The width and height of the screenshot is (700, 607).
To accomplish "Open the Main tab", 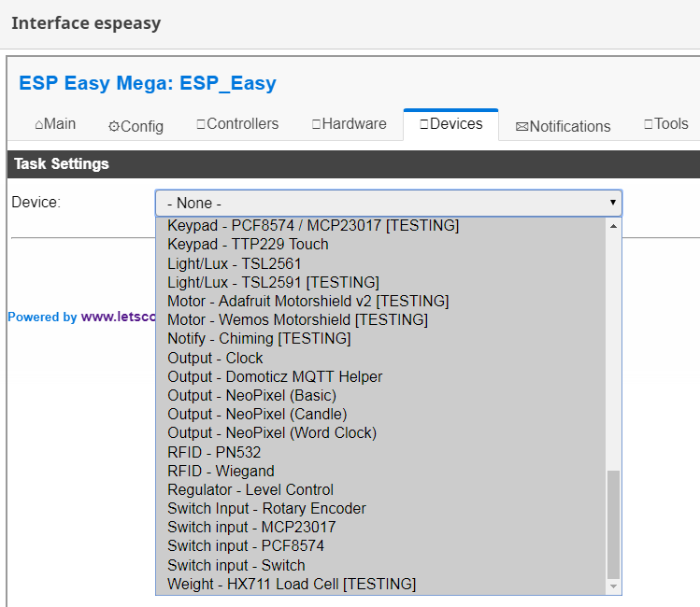I will click(55, 124).
